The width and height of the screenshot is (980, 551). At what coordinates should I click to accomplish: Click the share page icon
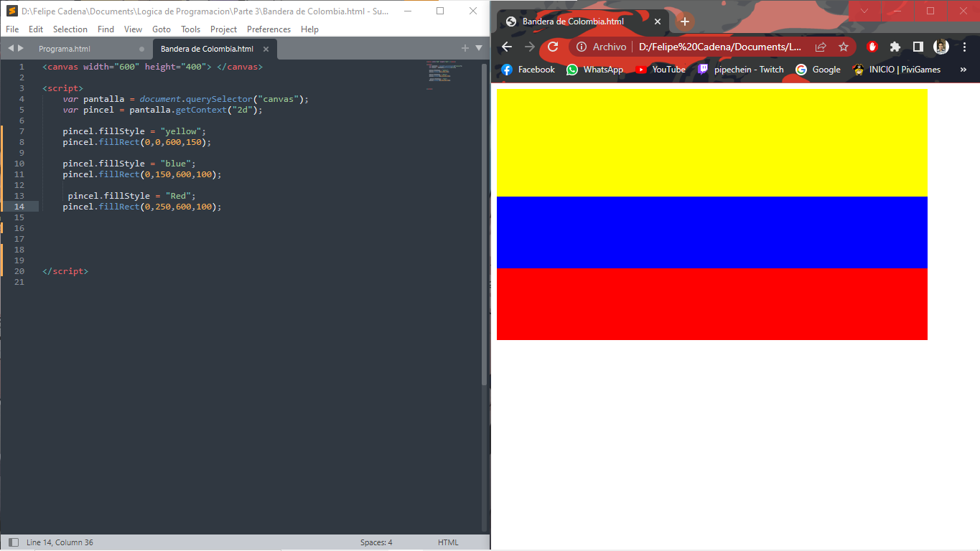821,47
